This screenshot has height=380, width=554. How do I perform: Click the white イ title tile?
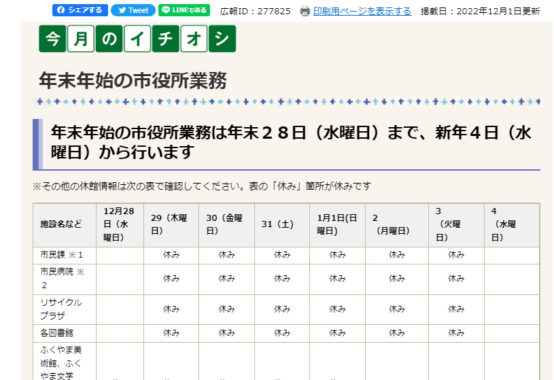pos(137,38)
